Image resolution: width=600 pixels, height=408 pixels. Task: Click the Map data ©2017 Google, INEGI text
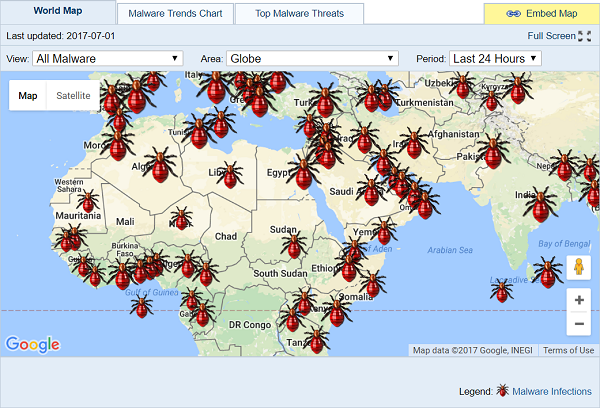(473, 350)
